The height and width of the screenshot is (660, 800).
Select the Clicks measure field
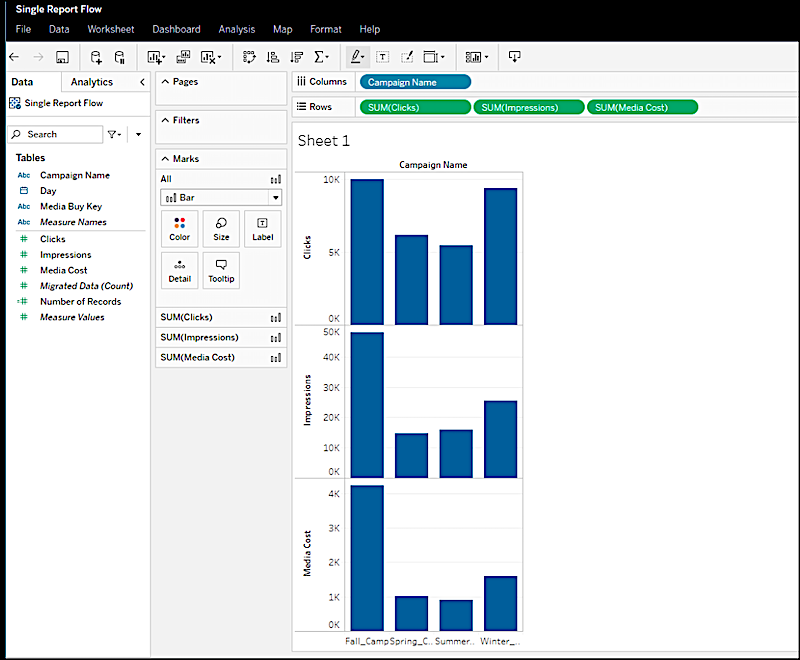(53, 239)
